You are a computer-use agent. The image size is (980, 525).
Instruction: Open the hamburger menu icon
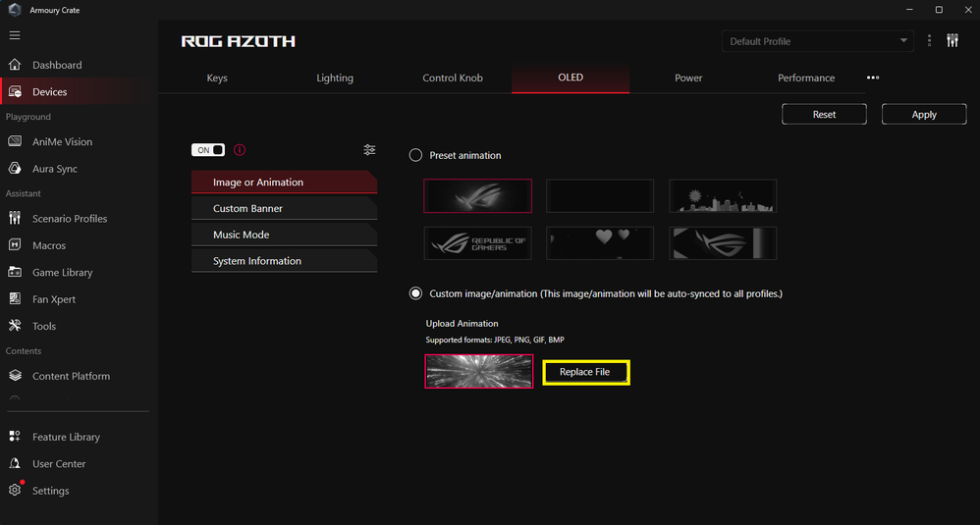click(x=15, y=35)
